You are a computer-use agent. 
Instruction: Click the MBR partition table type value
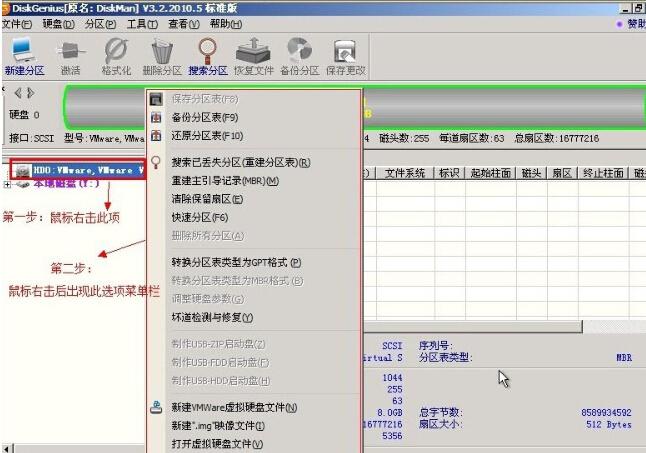tap(624, 357)
